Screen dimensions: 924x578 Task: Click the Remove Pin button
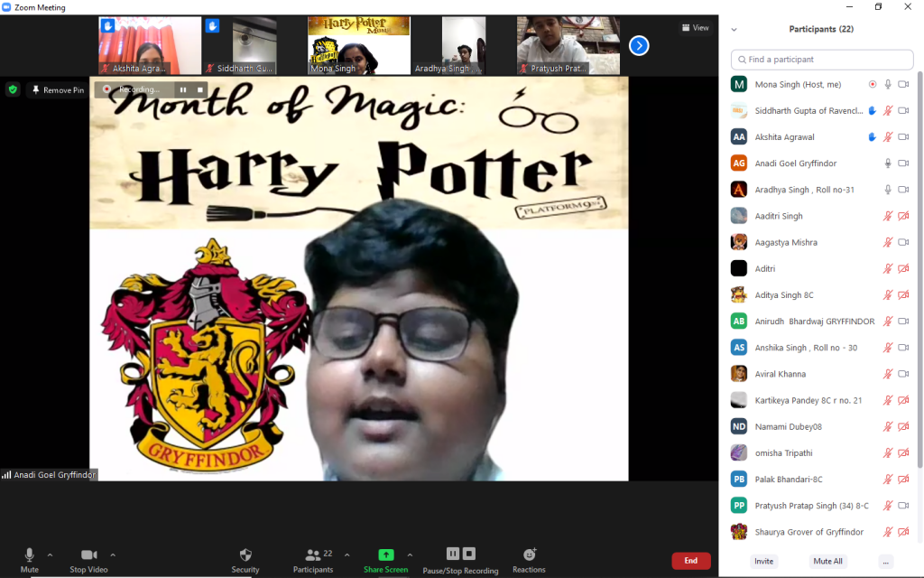(x=57, y=90)
